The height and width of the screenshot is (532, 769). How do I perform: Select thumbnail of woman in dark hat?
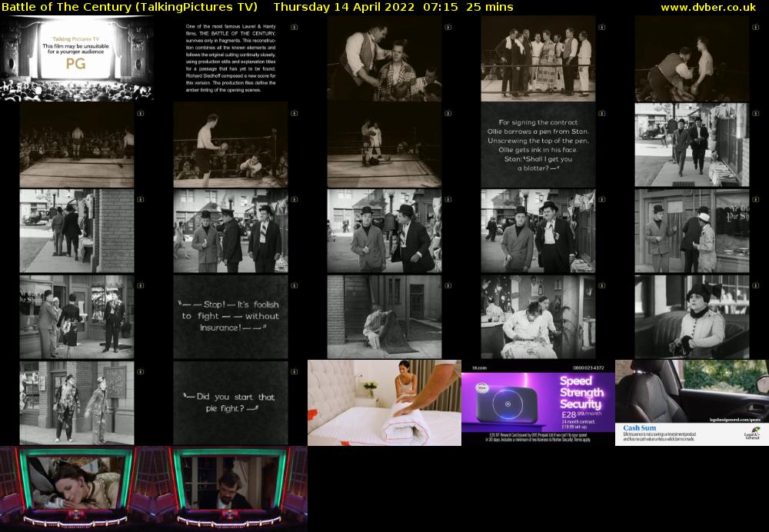pos(692,317)
